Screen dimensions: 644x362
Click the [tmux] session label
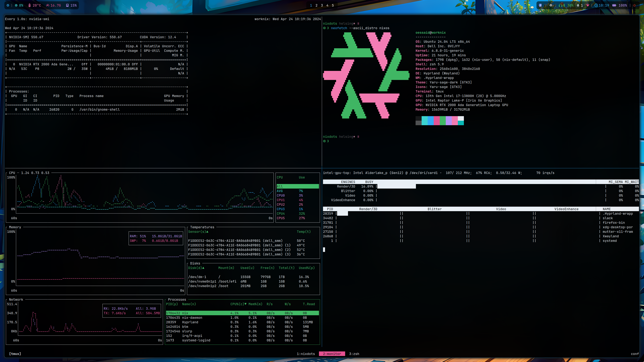click(15, 354)
